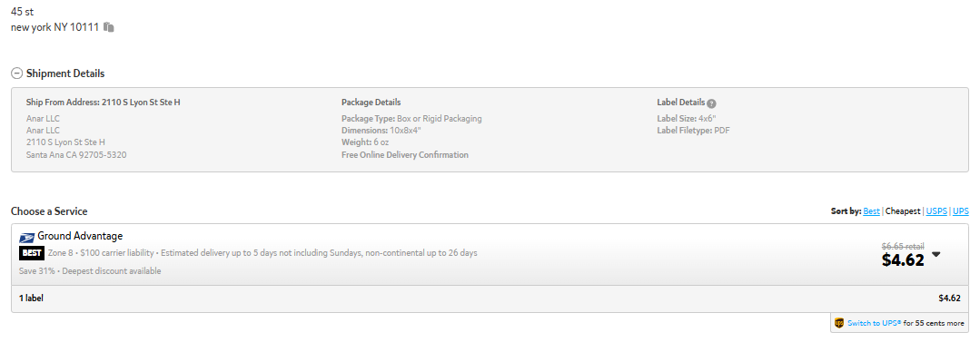Click the $4.62 discounted price
Image resolution: width=980 pixels, height=362 pixels.
click(903, 259)
